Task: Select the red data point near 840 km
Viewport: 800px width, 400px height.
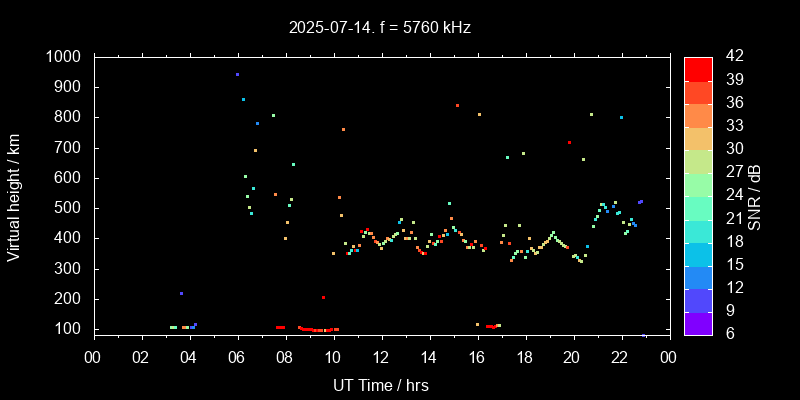Action: tap(457, 105)
